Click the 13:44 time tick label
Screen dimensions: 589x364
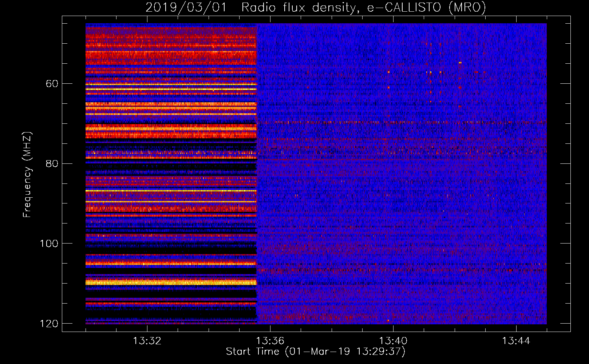[x=516, y=341]
